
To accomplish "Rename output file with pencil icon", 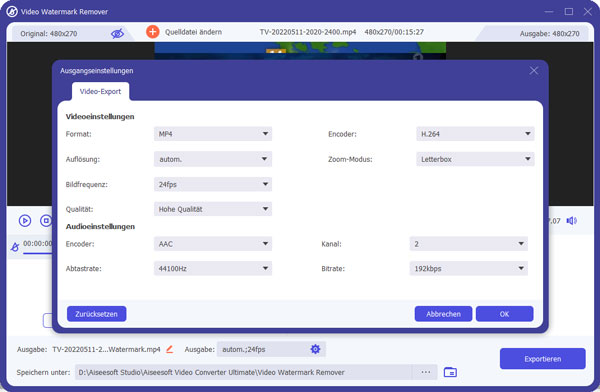I will coord(170,349).
